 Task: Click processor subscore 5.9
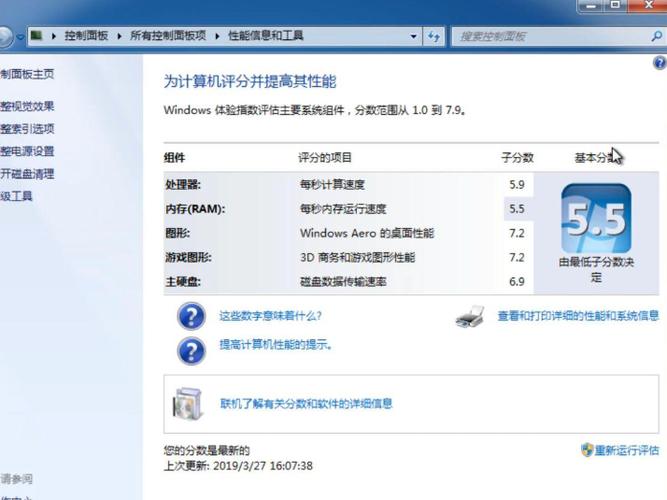[517, 185]
